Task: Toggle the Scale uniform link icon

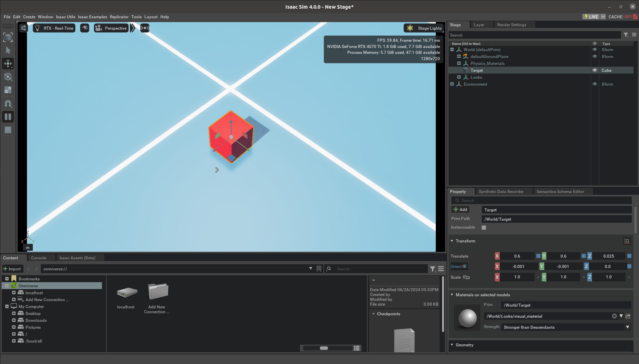Action: click(466, 277)
